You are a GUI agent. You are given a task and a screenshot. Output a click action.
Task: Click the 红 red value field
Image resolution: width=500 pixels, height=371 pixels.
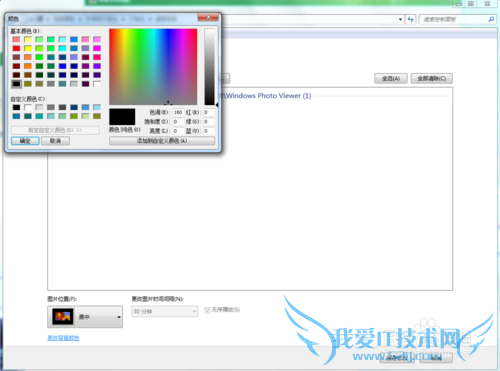[209, 112]
